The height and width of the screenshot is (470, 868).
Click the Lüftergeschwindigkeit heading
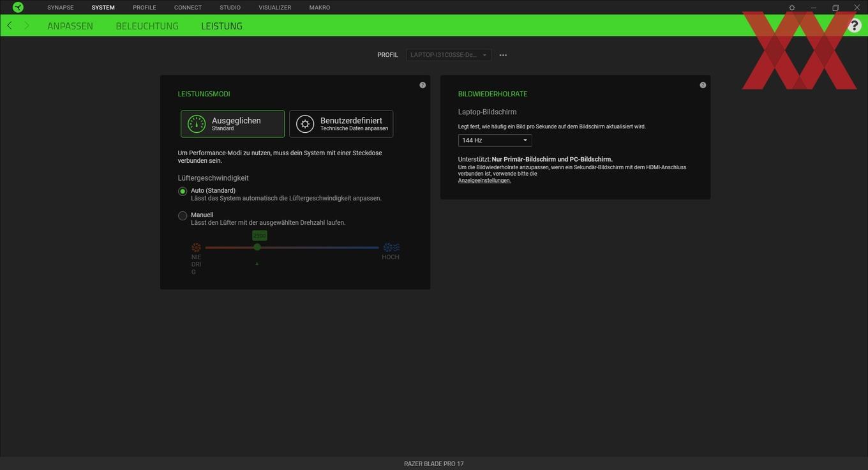click(213, 178)
